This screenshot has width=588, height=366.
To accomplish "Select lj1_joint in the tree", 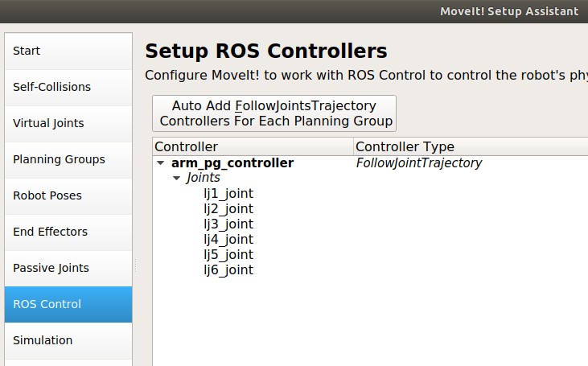I will [228, 193].
